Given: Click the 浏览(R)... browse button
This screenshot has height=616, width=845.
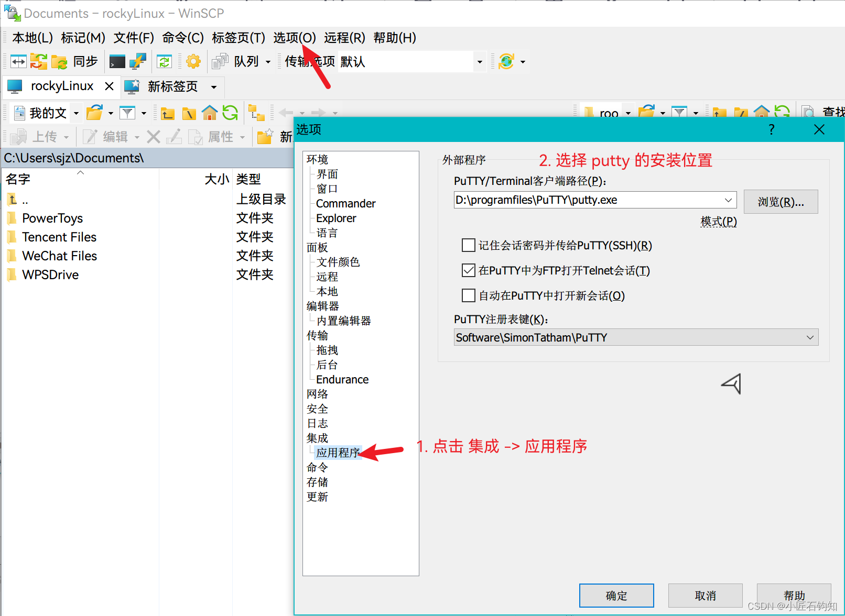Looking at the screenshot, I should pos(781,202).
